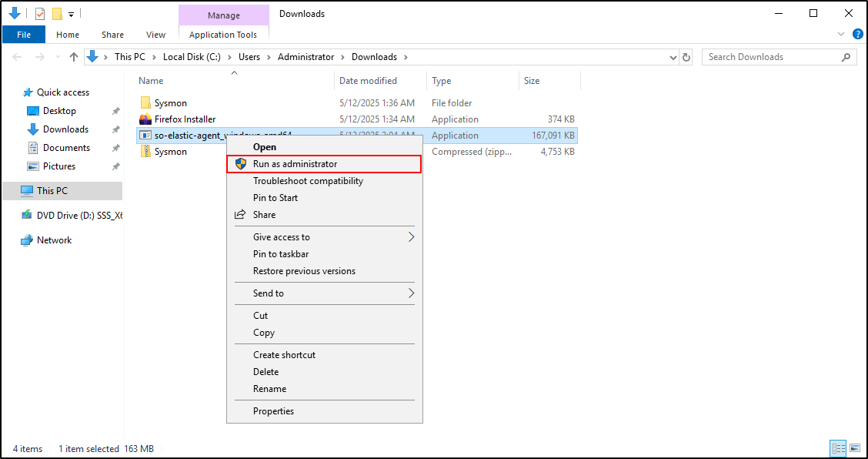Switch to details view in status bar
This screenshot has width=868, height=459.
[838, 448]
